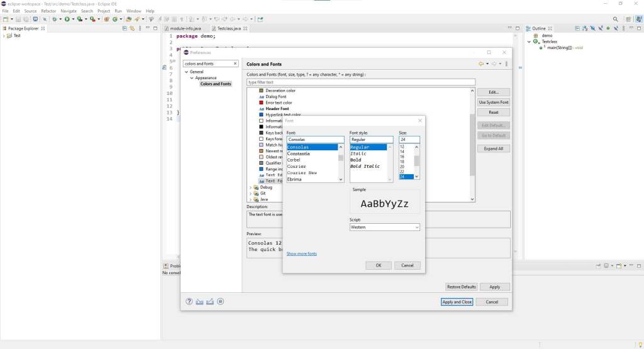The height and width of the screenshot is (349, 644).
Task: Open the Source menu
Action: coord(30,11)
